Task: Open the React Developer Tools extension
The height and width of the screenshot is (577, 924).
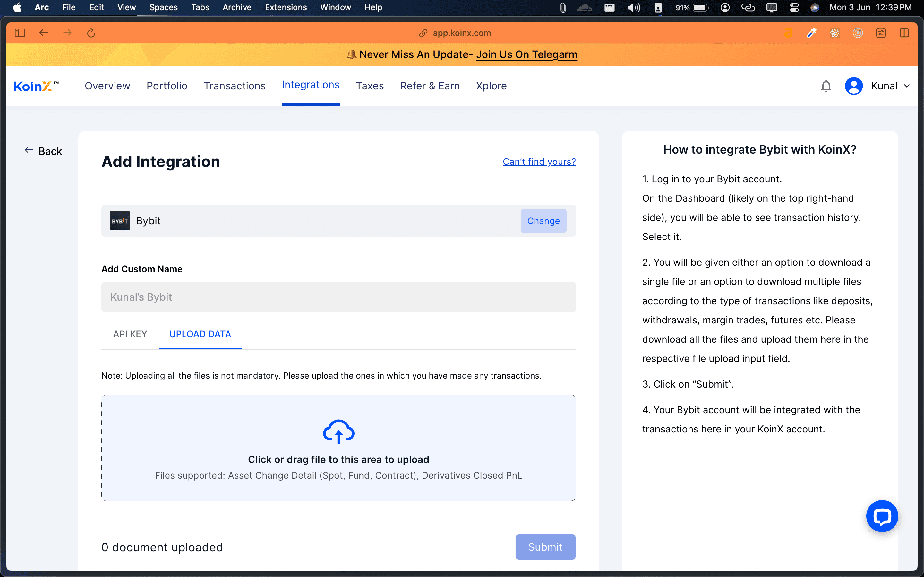Action: click(x=835, y=33)
